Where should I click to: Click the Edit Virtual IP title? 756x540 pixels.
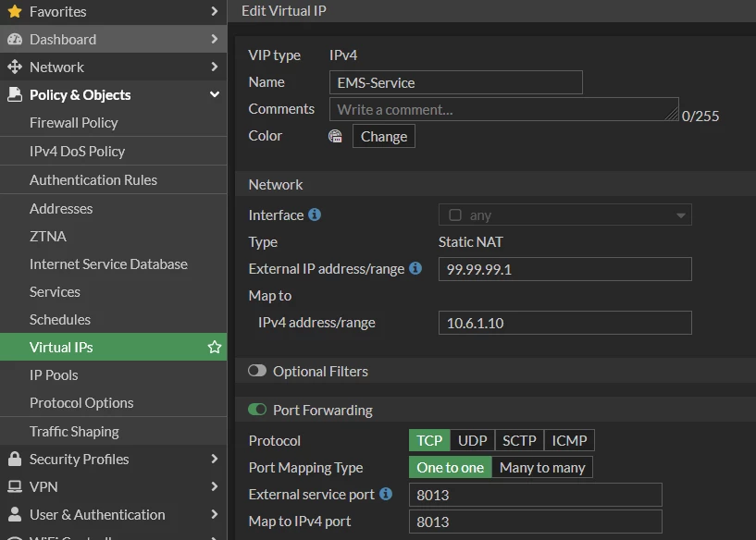(x=284, y=10)
